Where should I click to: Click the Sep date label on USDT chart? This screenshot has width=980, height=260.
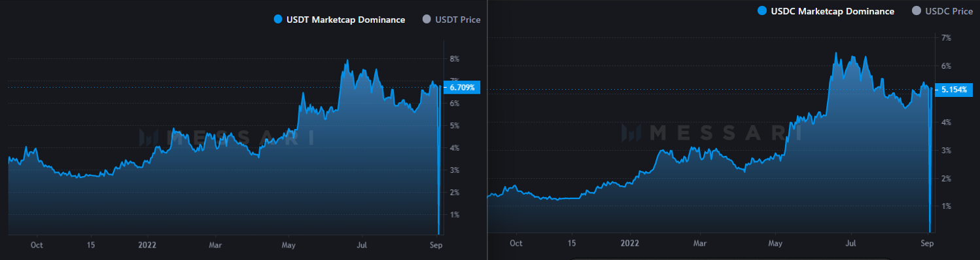point(436,245)
